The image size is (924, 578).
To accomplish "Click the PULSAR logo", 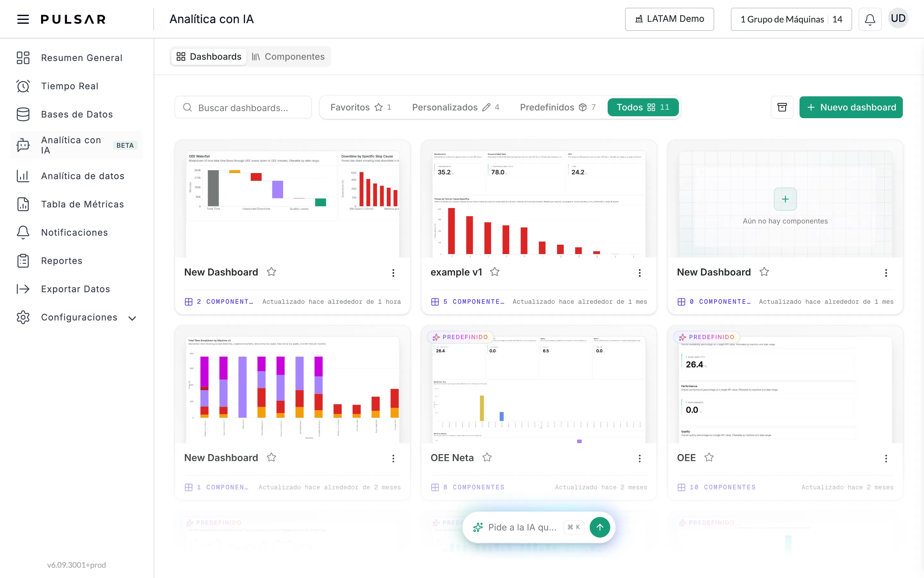I will [x=73, y=19].
